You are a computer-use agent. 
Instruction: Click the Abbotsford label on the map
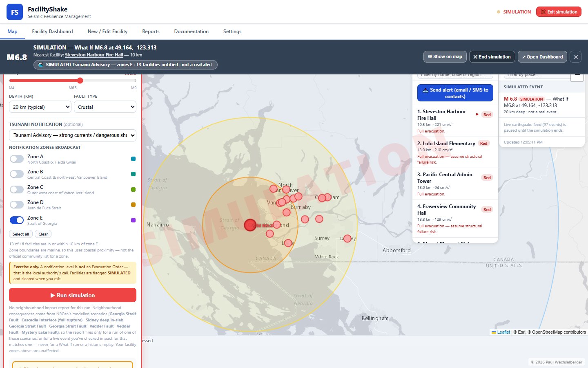point(396,250)
